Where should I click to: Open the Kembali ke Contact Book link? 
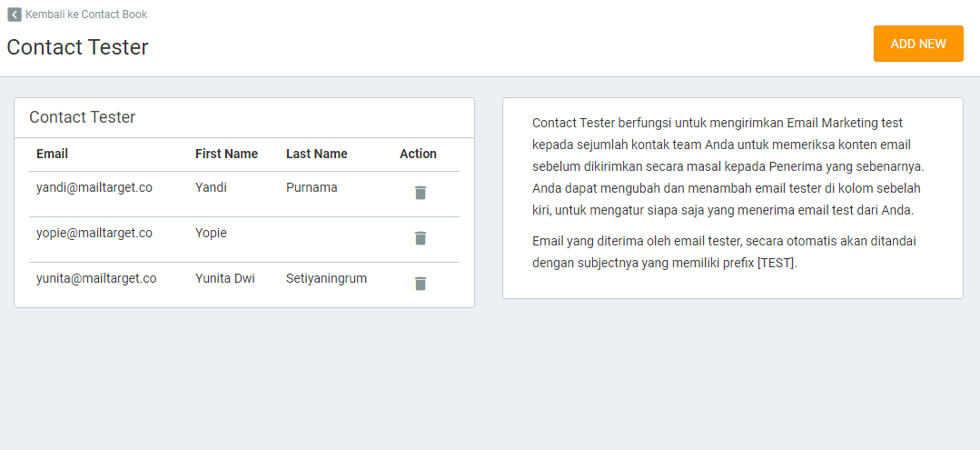pos(86,15)
